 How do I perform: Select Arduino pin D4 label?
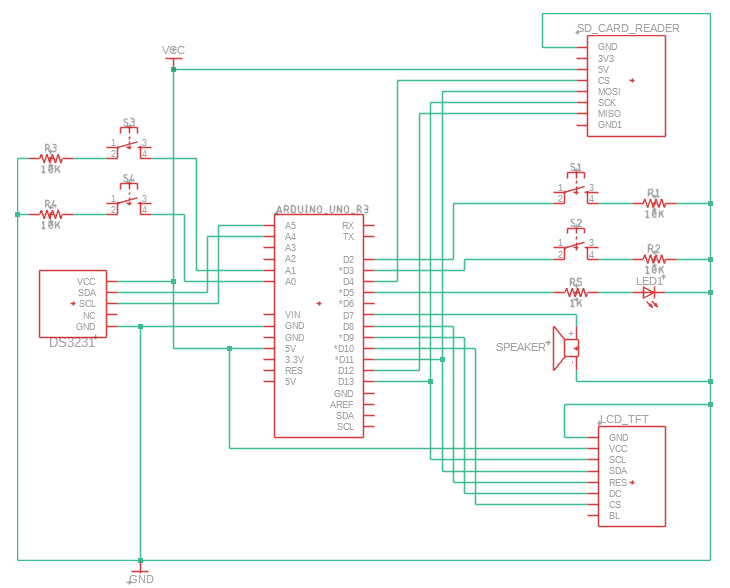coord(348,282)
